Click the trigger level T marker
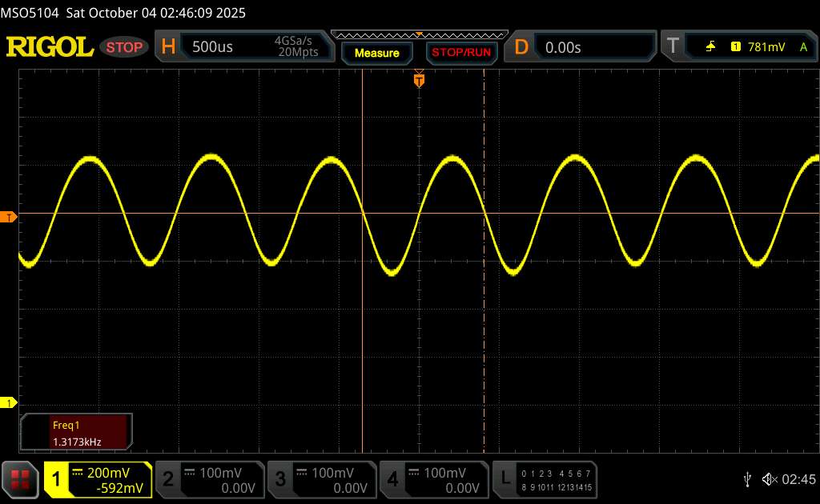The height and width of the screenshot is (504, 820). pos(9,218)
